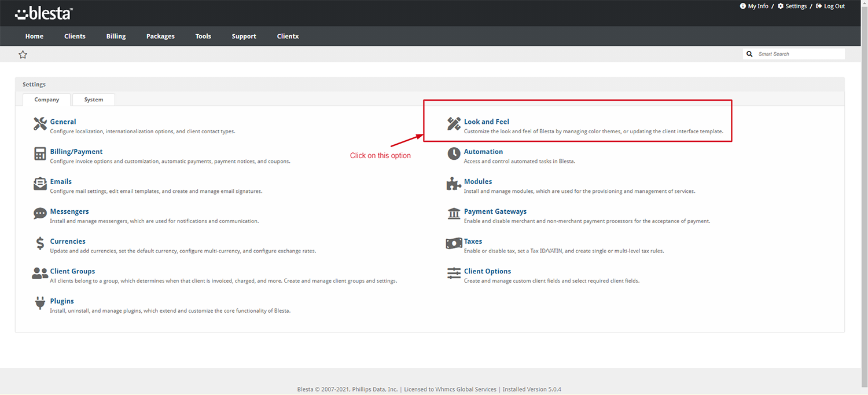The image size is (868, 395).
Task: Open the Client Options link
Action: [x=487, y=271]
